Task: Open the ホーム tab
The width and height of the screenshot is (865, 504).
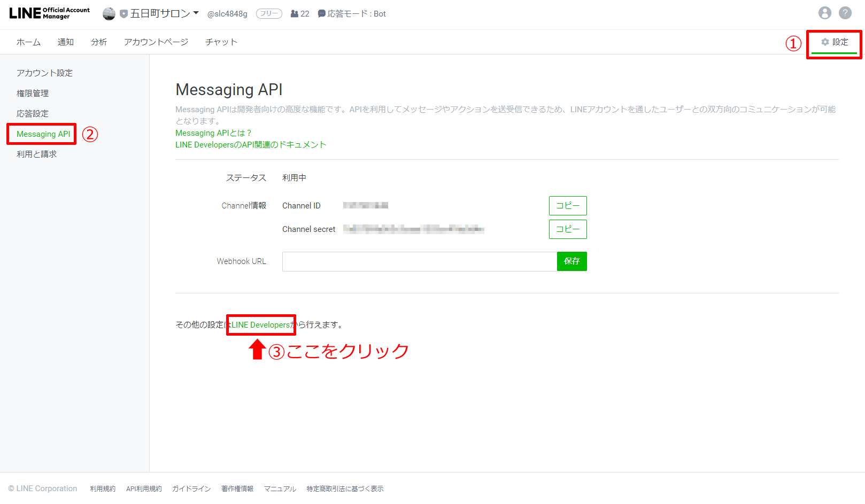Action: 28,42
